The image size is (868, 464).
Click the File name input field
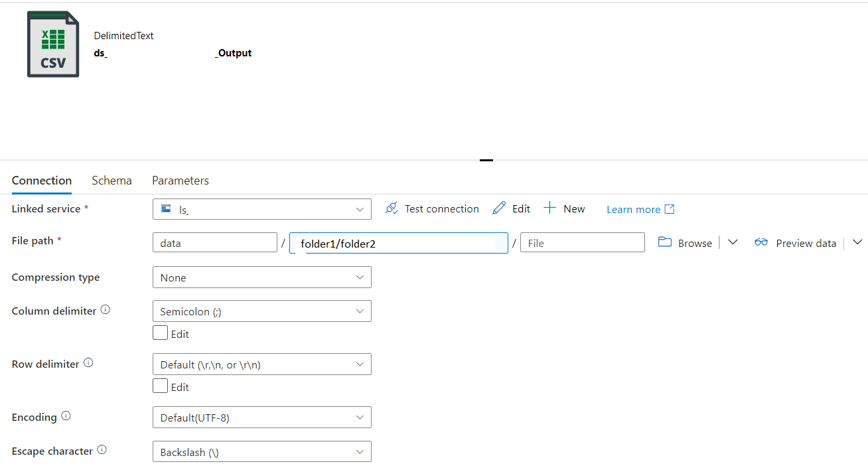tap(583, 242)
